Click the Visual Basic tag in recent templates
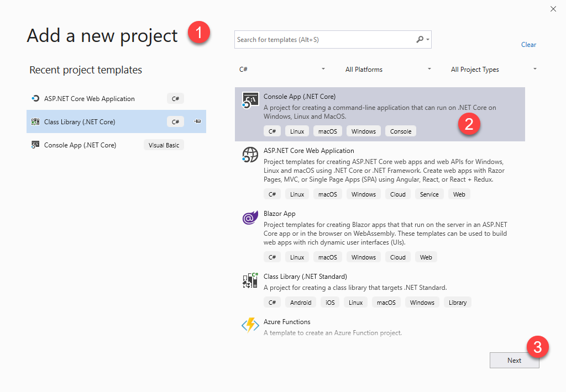The height and width of the screenshot is (392, 566). tap(164, 145)
